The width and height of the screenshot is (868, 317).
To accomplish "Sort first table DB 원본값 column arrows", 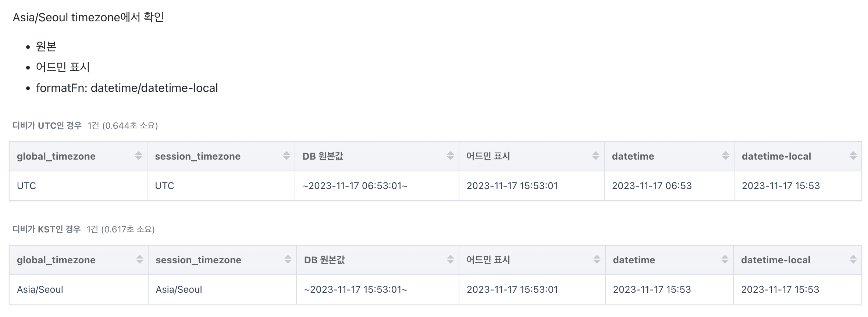I will tap(451, 156).
